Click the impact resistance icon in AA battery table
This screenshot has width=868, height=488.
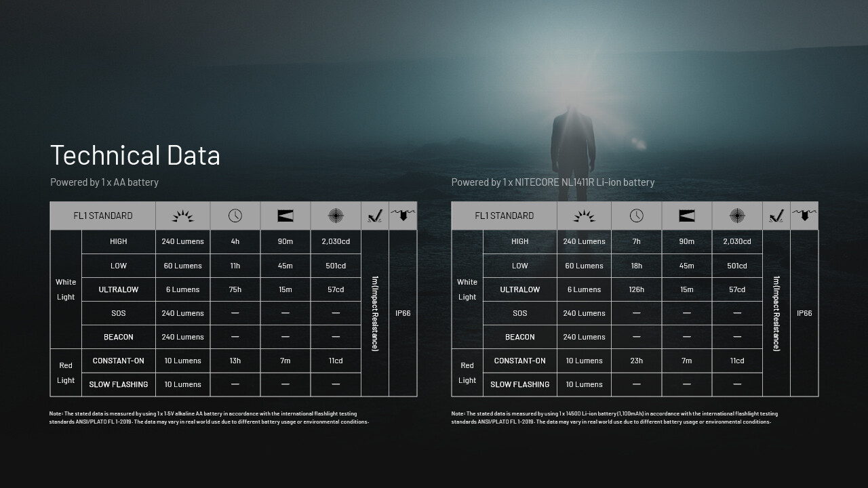tap(374, 216)
